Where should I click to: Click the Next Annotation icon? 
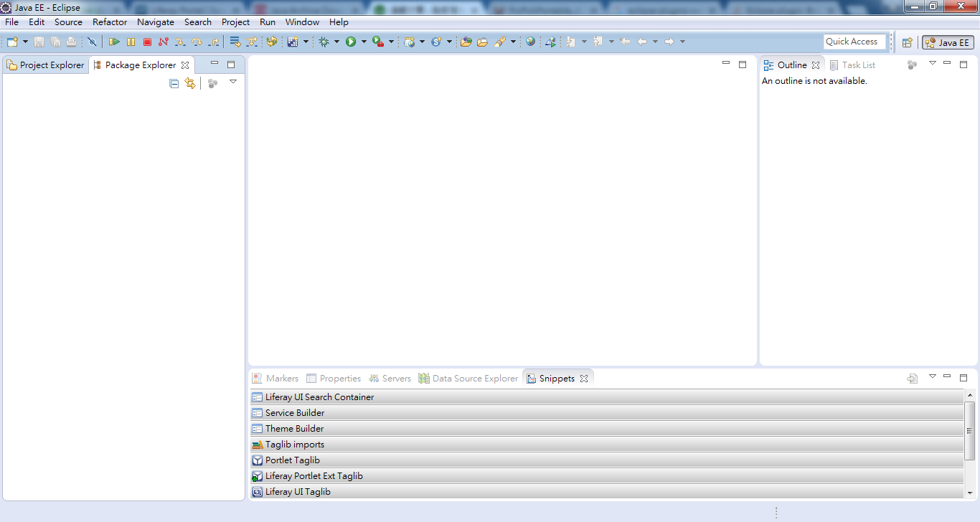pyautogui.click(x=571, y=42)
